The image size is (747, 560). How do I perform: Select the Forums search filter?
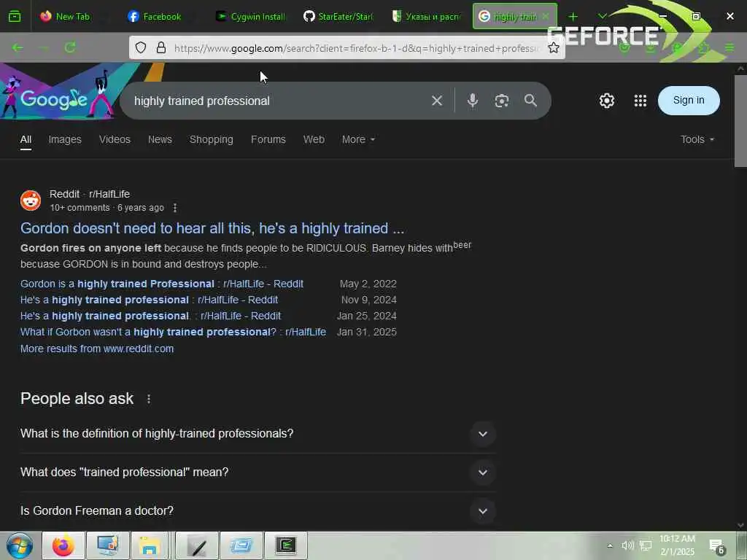pos(268,139)
